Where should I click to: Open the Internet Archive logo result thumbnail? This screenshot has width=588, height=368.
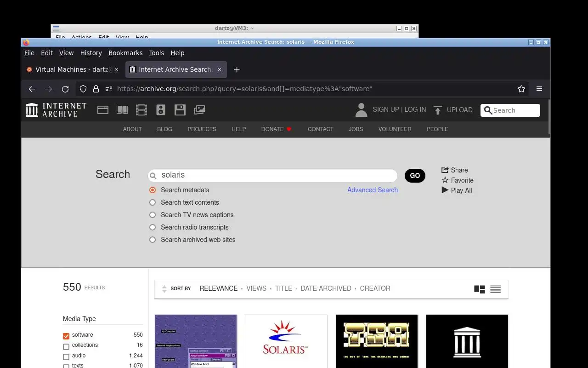pyautogui.click(x=467, y=341)
